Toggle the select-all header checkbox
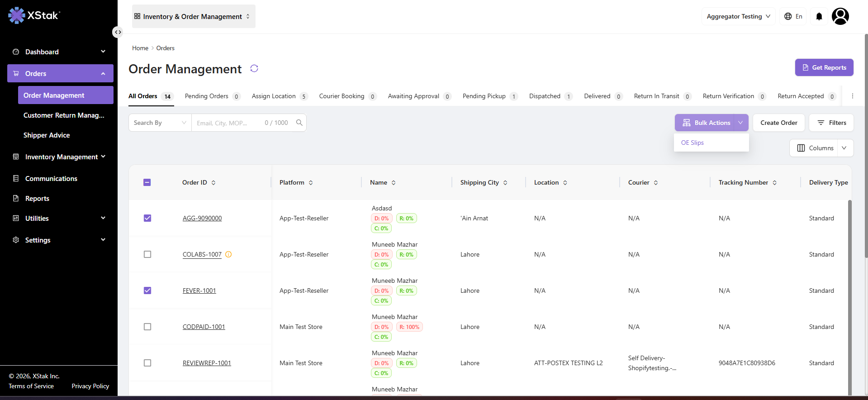Screen dimensions: 868x400 pyautogui.click(x=147, y=182)
